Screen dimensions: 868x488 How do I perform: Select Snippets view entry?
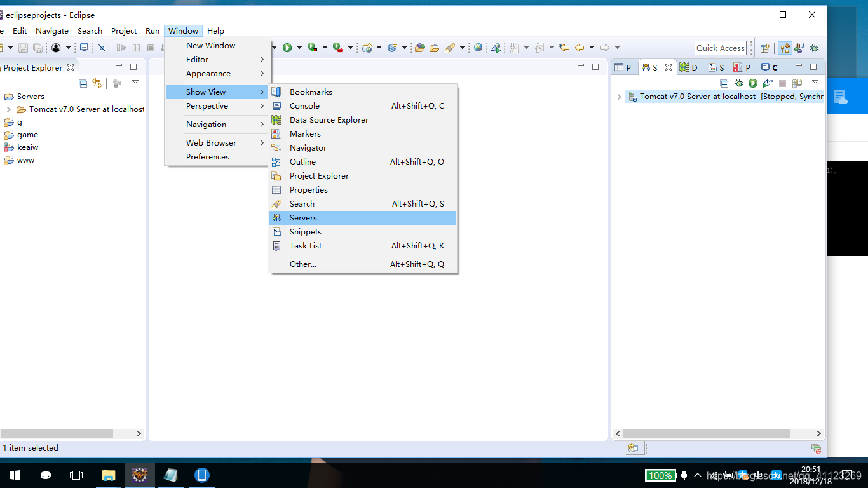(x=362, y=232)
